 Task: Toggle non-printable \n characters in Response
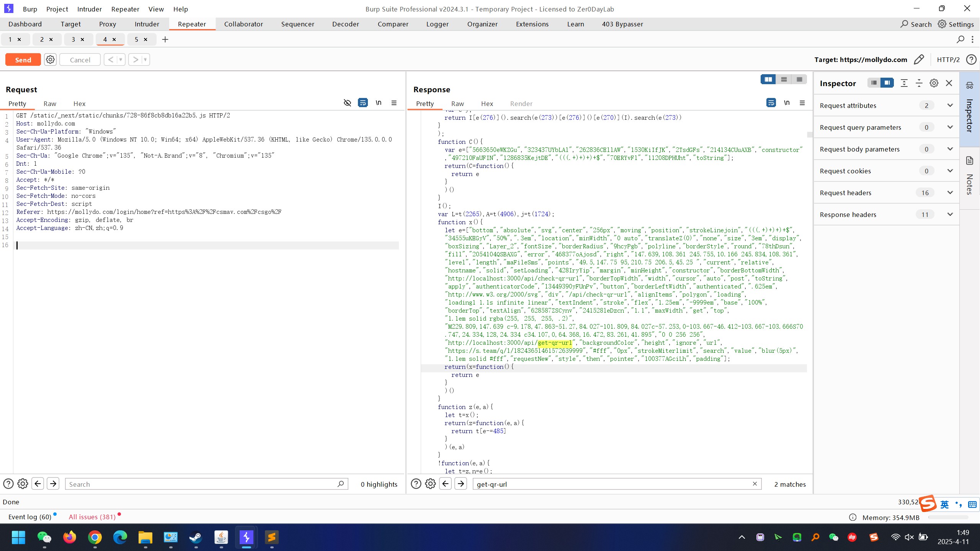click(787, 103)
